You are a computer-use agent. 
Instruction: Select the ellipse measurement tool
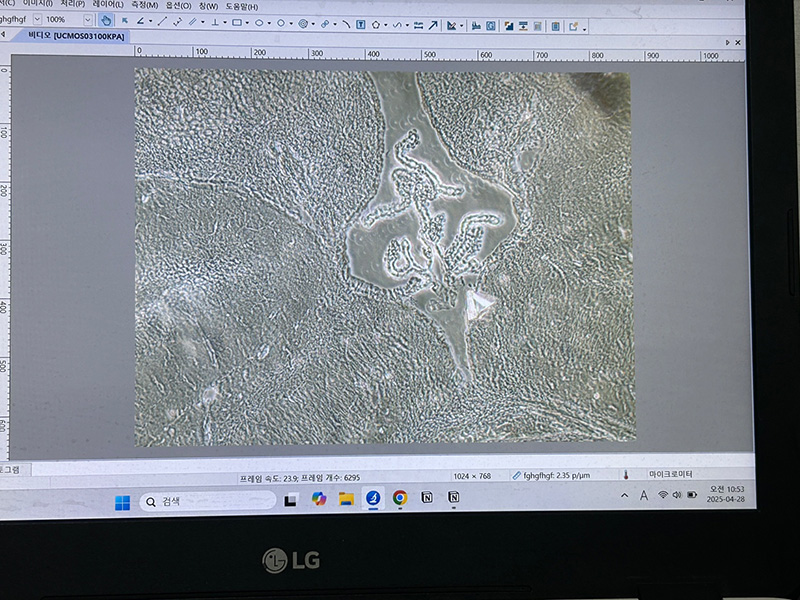click(258, 21)
